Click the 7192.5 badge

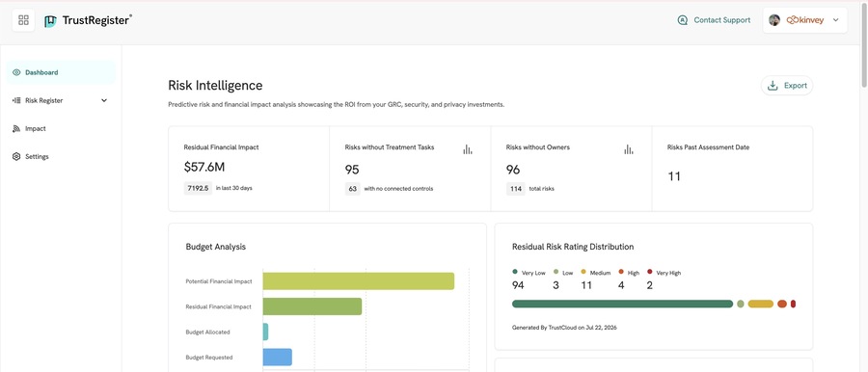pyautogui.click(x=198, y=188)
